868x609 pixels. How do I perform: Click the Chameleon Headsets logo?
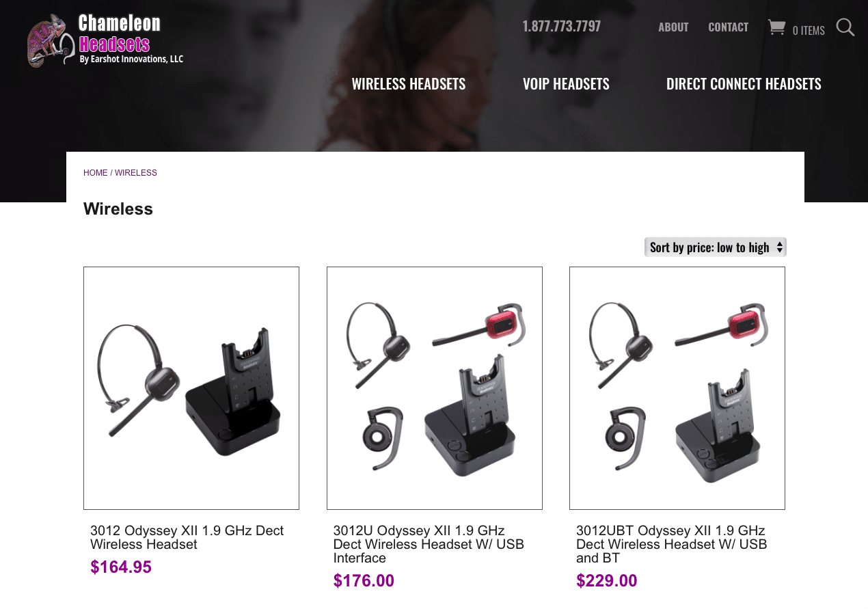click(x=105, y=40)
